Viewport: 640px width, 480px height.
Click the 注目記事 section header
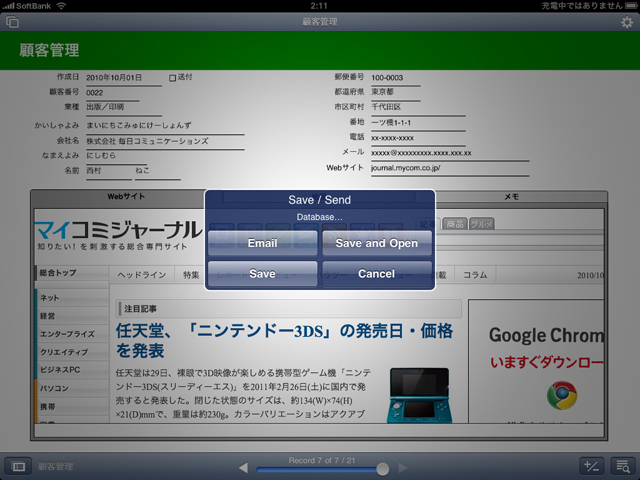289,309
